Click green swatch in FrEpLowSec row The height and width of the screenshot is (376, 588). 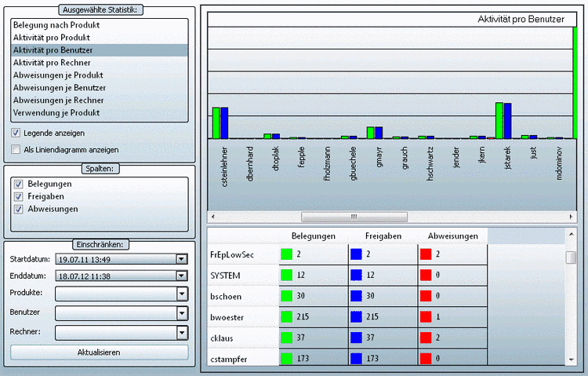tap(286, 254)
